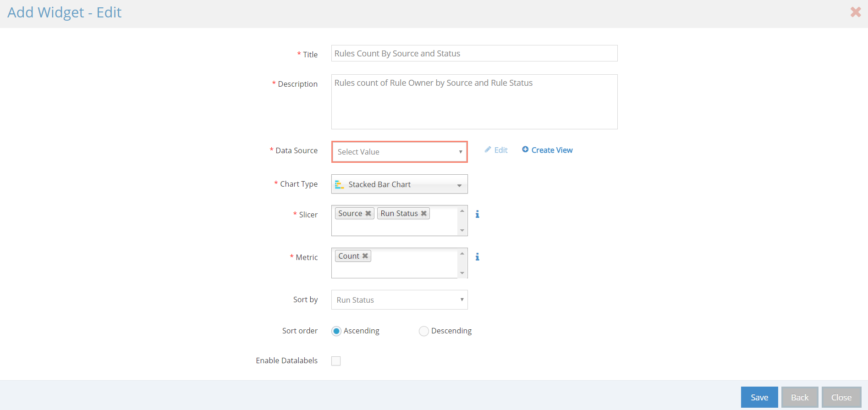Open the Sort by Run Status dropdown
The width and height of the screenshot is (868, 410).
tap(400, 300)
